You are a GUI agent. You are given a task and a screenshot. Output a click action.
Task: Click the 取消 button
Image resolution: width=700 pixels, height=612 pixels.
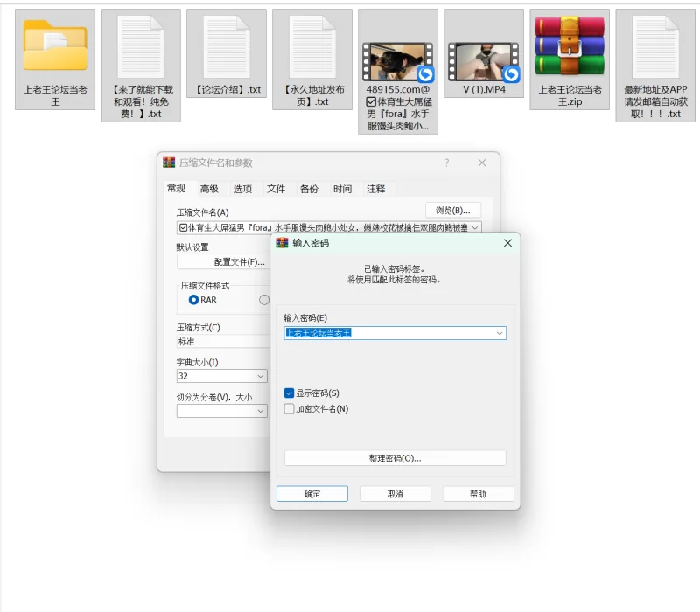click(x=395, y=494)
